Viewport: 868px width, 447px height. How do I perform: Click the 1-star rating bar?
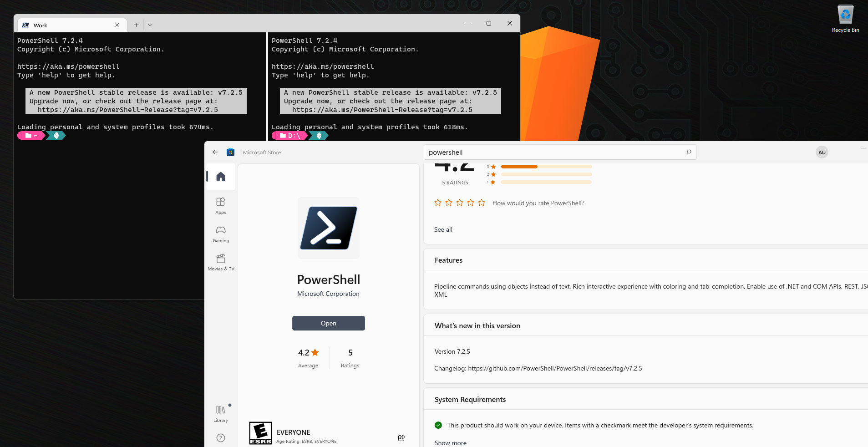click(545, 182)
